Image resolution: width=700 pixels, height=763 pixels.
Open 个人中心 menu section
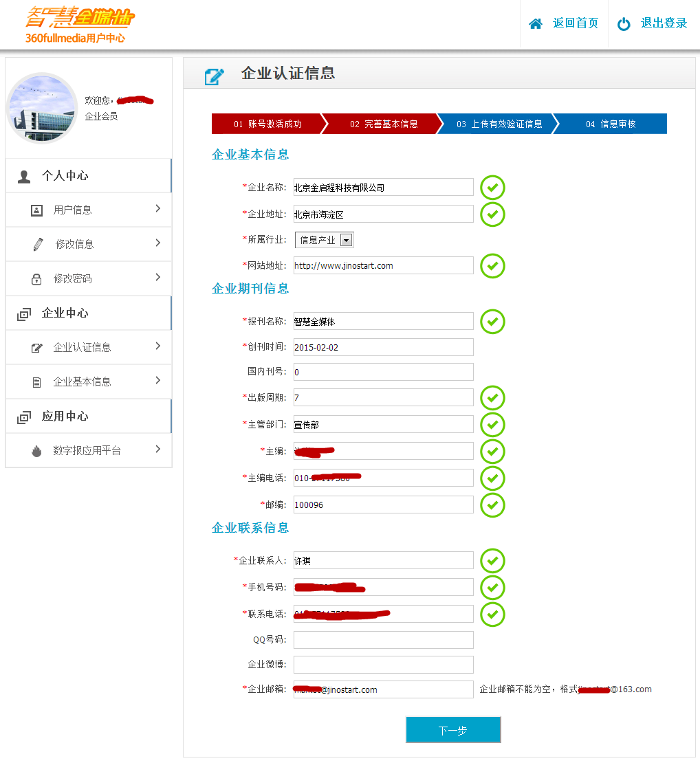pyautogui.click(x=89, y=176)
